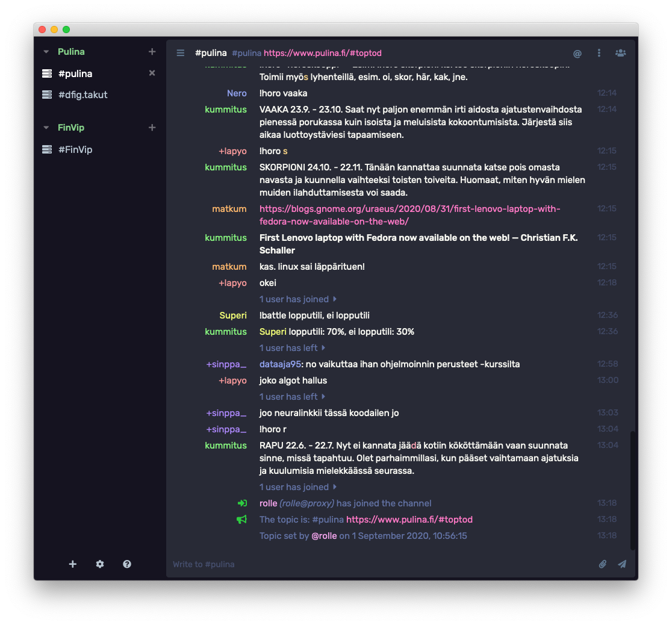Viewport: 672px width, 625px height.
Task: Toggle the sidebar hamburger menu
Action: tap(181, 53)
